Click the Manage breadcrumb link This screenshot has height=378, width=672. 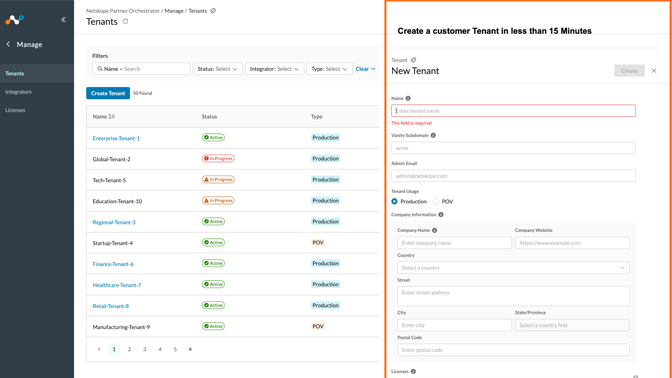[x=174, y=11]
